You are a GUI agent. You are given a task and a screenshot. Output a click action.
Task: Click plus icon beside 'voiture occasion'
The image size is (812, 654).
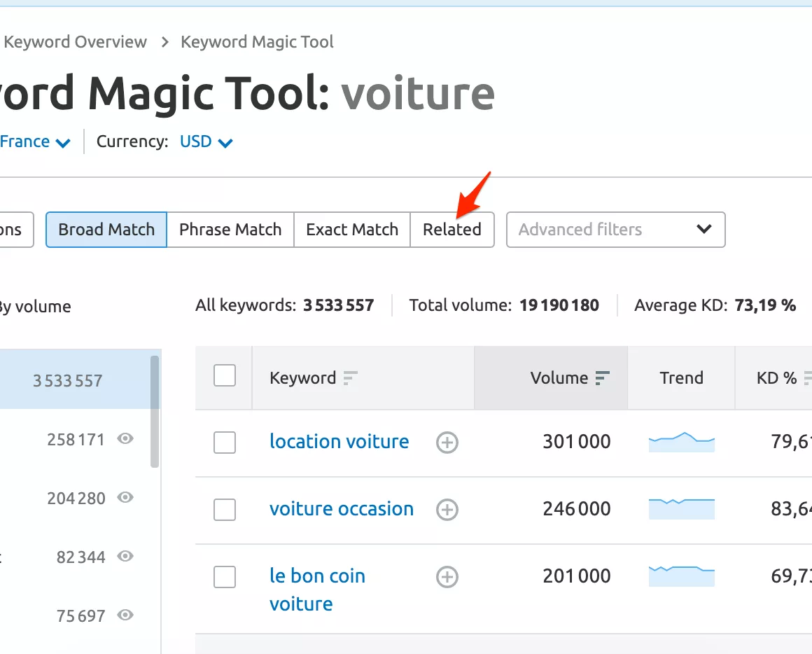(447, 510)
